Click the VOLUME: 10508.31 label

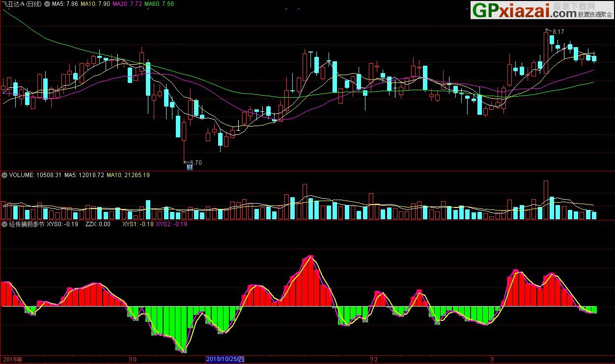click(x=35, y=175)
